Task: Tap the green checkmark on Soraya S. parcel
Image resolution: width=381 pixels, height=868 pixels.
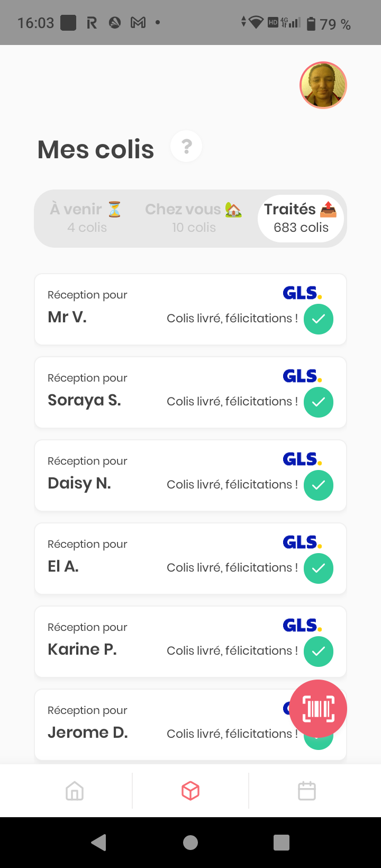Action: pos(319,402)
